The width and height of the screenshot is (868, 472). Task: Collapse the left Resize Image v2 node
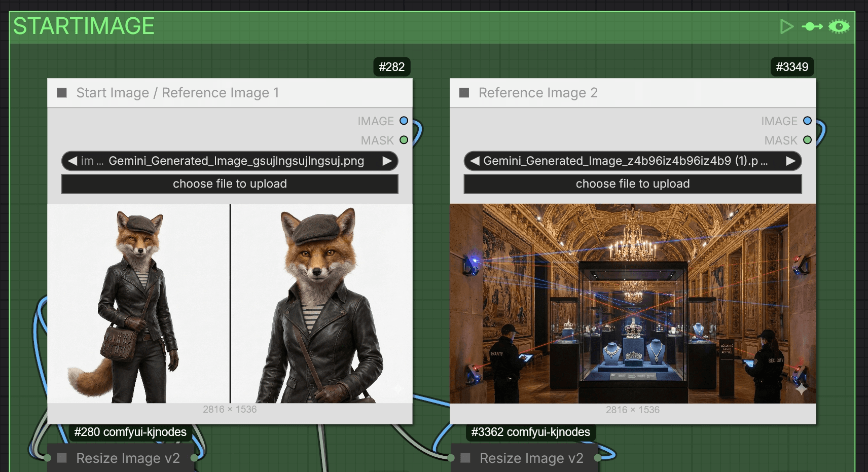[62, 458]
